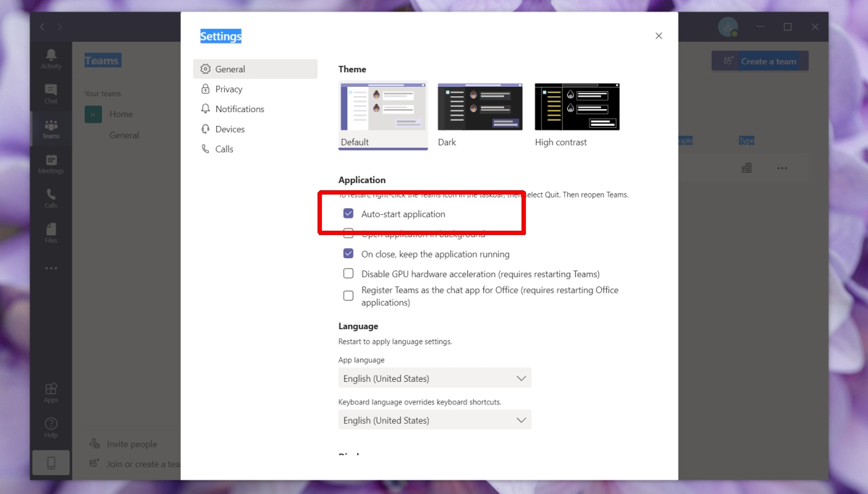This screenshot has height=494, width=868.
Task: Click the Application section heading
Action: point(362,180)
